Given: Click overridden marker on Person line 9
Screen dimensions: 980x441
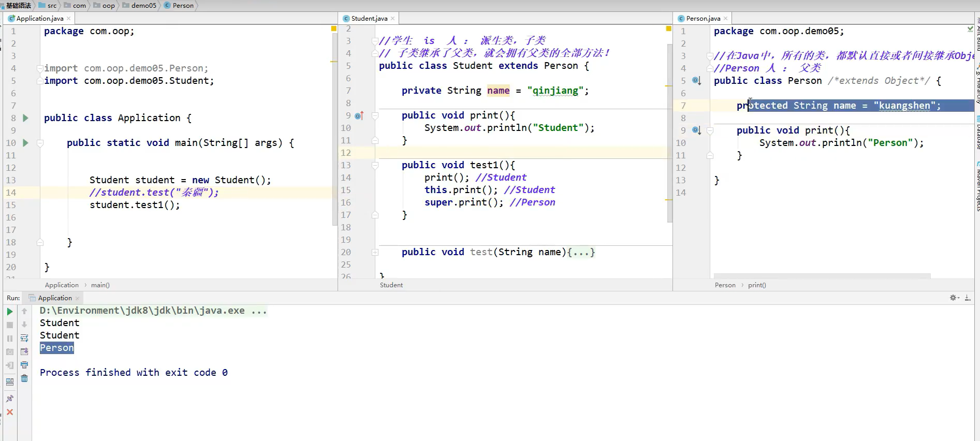Looking at the screenshot, I should click(697, 130).
